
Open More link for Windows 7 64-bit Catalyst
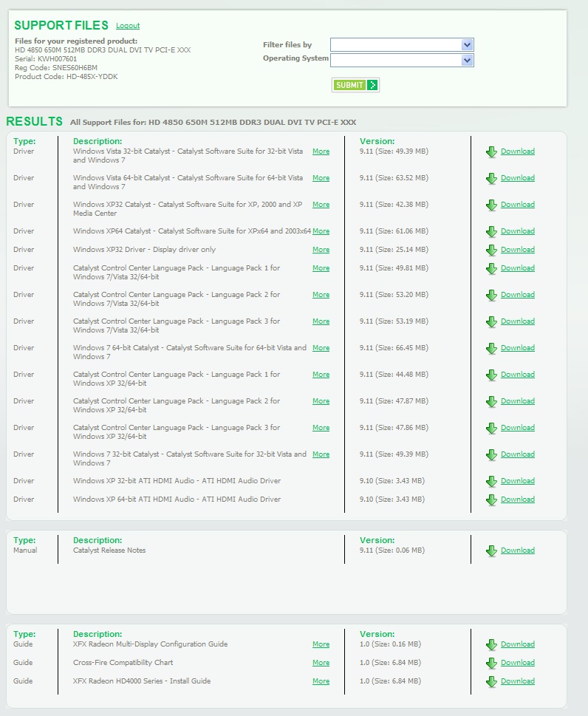[x=321, y=347]
